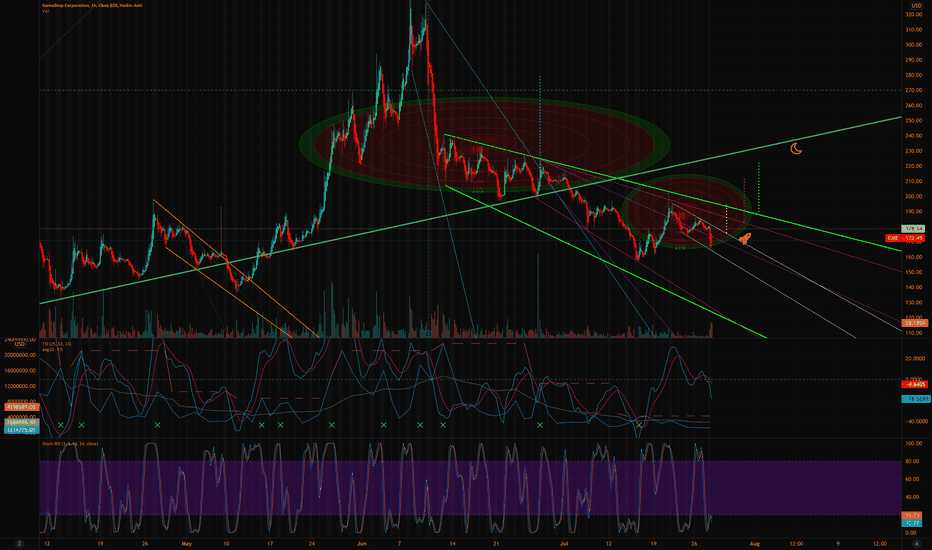The width and height of the screenshot is (932, 550).
Task: Click the orange volume value label on right scale
Action: (915, 323)
